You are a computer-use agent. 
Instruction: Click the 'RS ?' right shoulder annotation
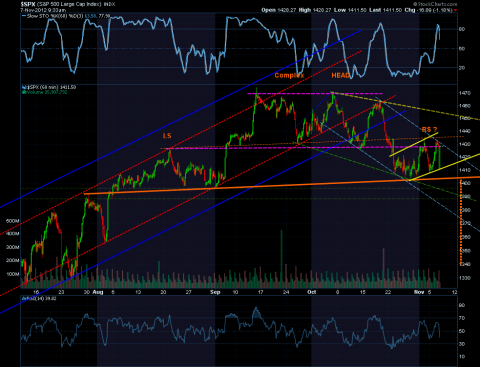(x=429, y=129)
